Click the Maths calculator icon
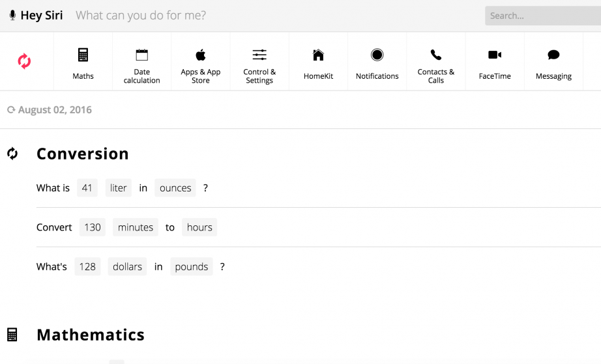Screen dimensions: 601x364 (x=83, y=55)
